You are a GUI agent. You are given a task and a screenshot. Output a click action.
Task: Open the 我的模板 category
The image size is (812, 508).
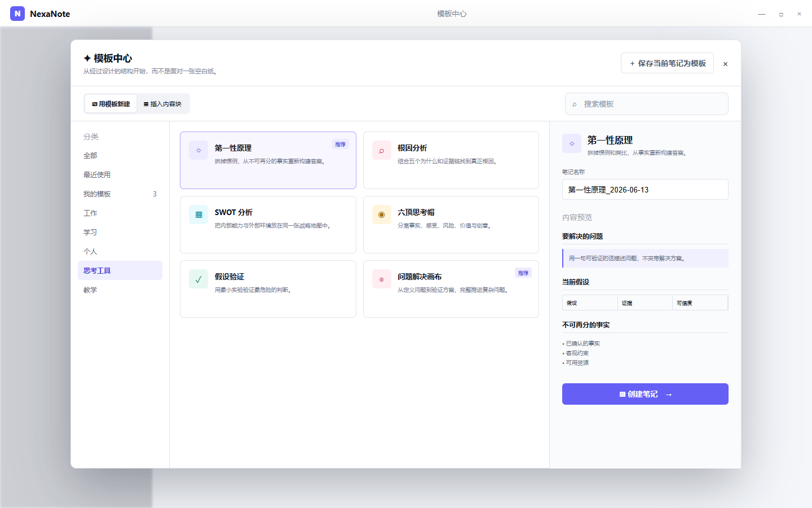tap(120, 194)
